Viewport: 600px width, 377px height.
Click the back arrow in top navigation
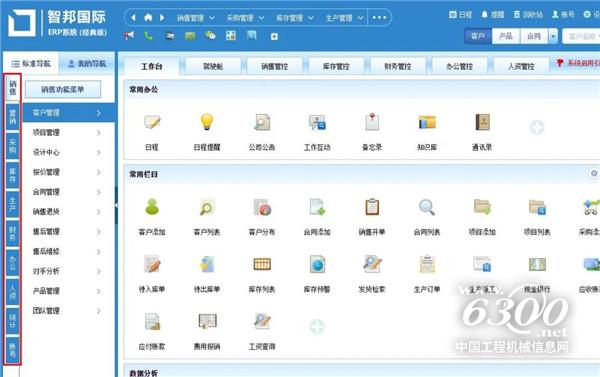tap(134, 18)
